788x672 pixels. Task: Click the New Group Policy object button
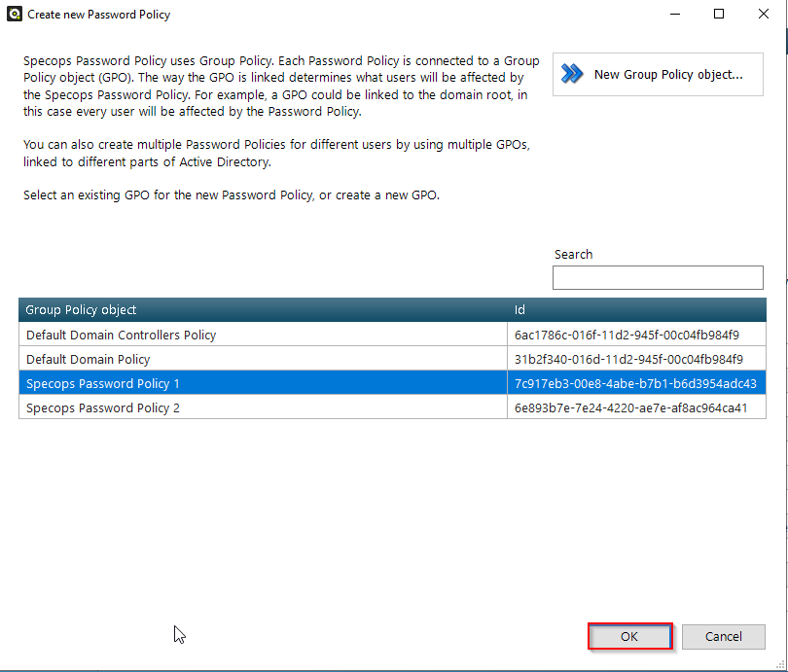click(658, 74)
